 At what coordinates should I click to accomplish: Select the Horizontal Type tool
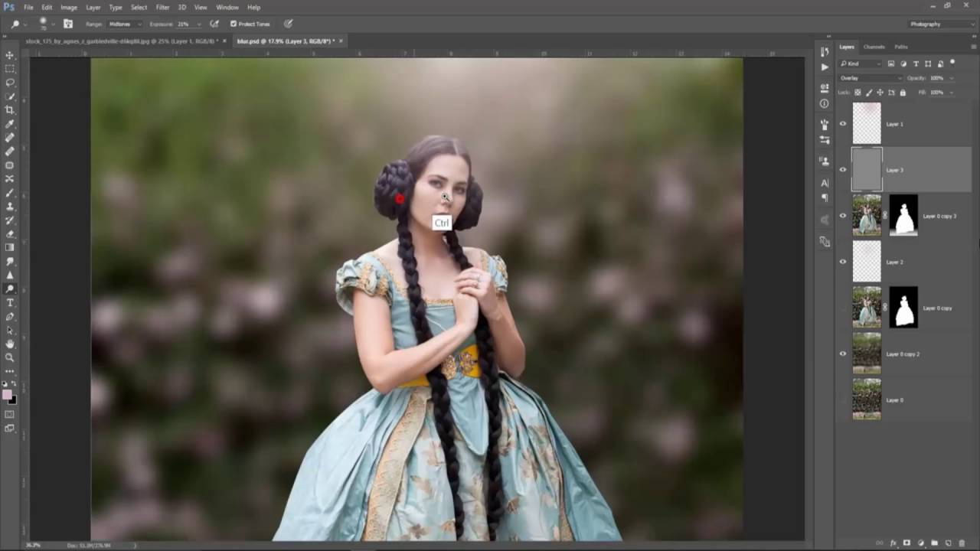[x=10, y=303]
